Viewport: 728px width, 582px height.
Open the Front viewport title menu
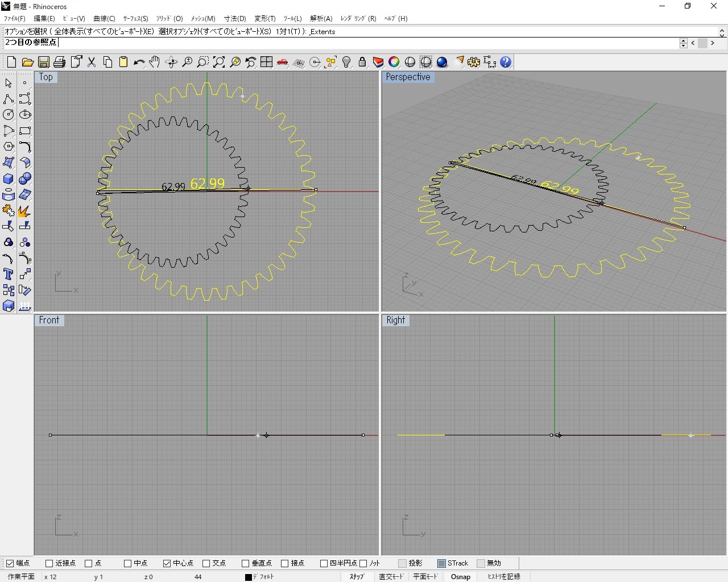(x=49, y=321)
